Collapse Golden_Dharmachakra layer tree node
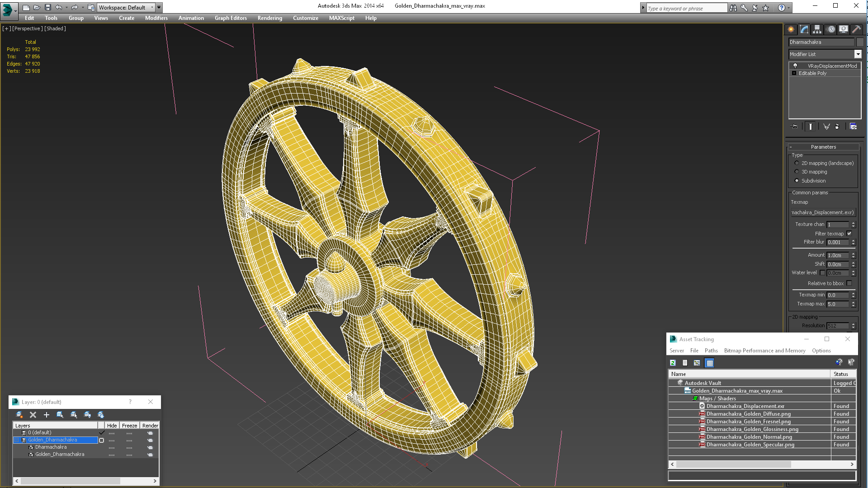Screen dimensions: 868x488 click(17, 440)
